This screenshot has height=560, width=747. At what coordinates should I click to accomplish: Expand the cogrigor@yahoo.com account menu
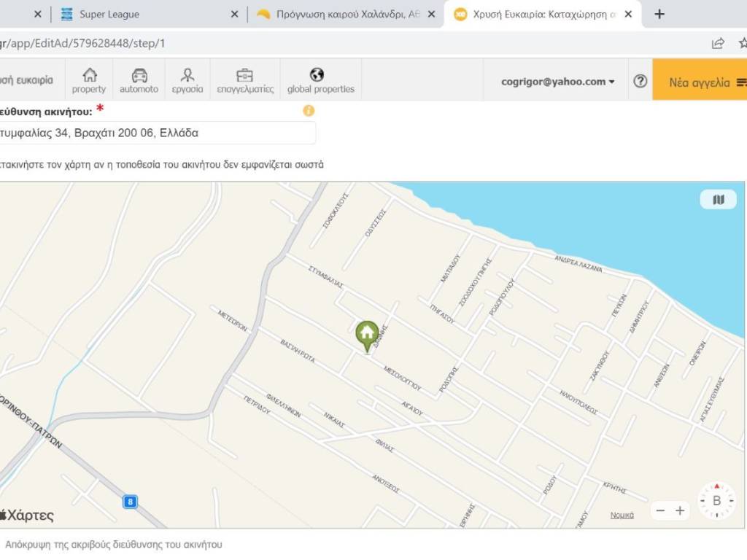click(558, 82)
